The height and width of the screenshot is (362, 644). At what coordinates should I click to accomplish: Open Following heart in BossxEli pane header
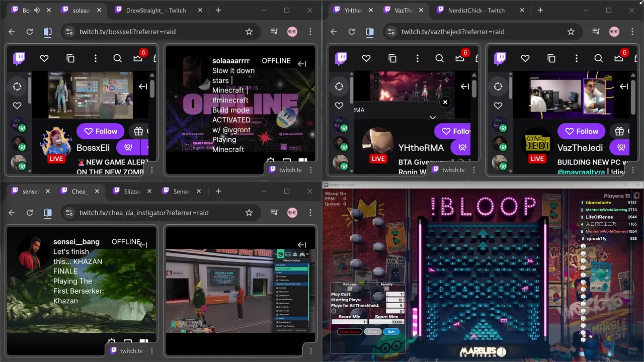44,59
